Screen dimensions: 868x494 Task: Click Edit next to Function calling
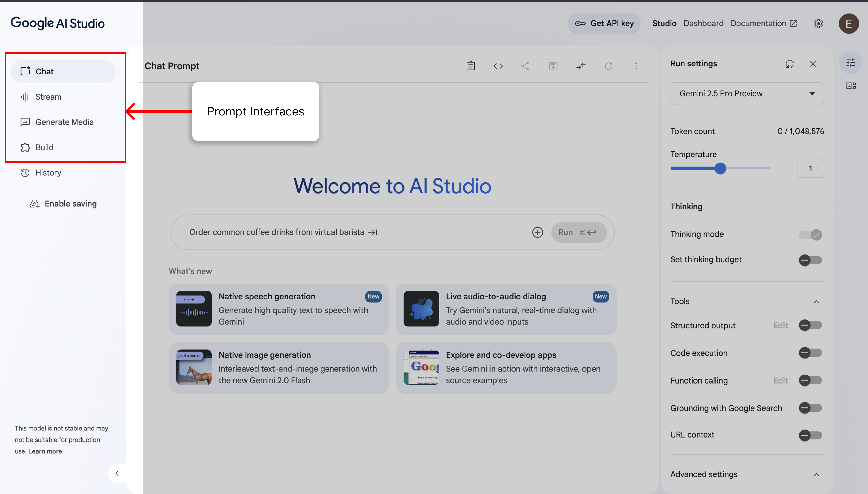pyautogui.click(x=781, y=380)
